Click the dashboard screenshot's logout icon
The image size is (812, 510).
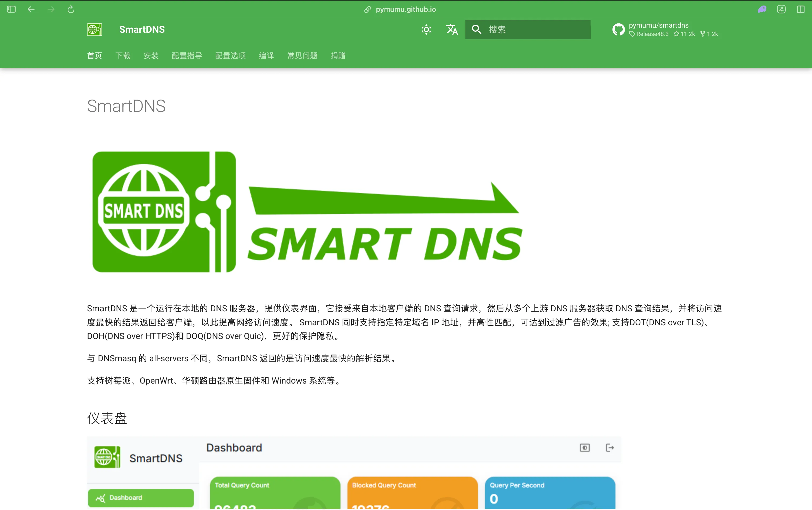coord(610,448)
